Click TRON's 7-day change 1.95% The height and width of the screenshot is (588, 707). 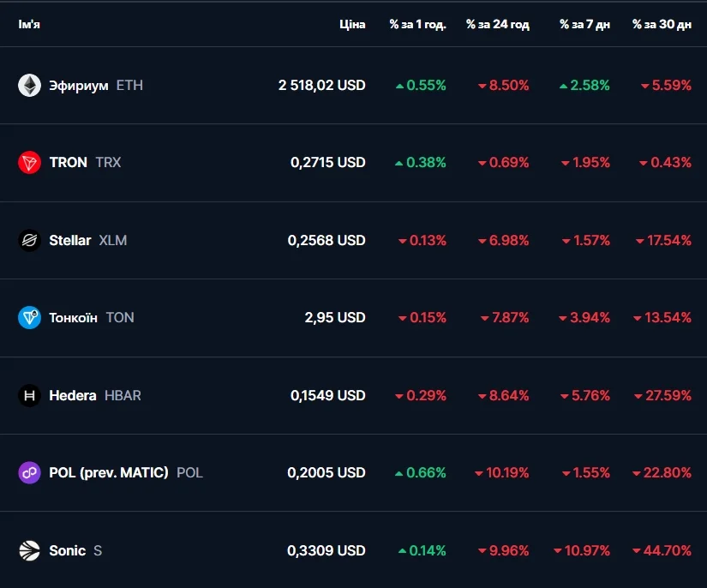tap(585, 162)
